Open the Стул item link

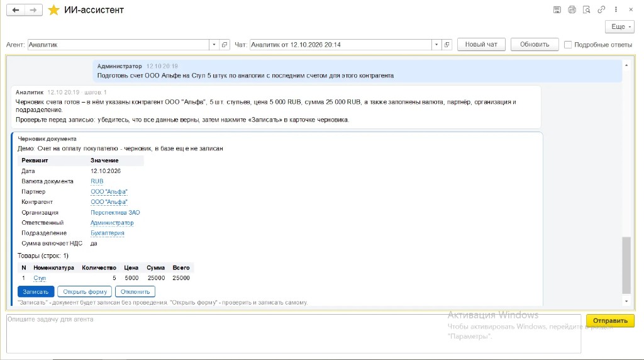[x=40, y=278]
